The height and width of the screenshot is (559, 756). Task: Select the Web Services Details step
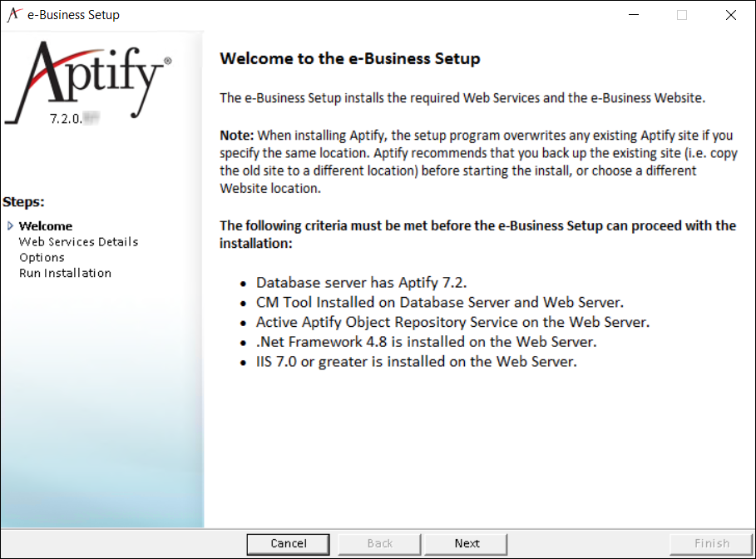[x=78, y=241]
